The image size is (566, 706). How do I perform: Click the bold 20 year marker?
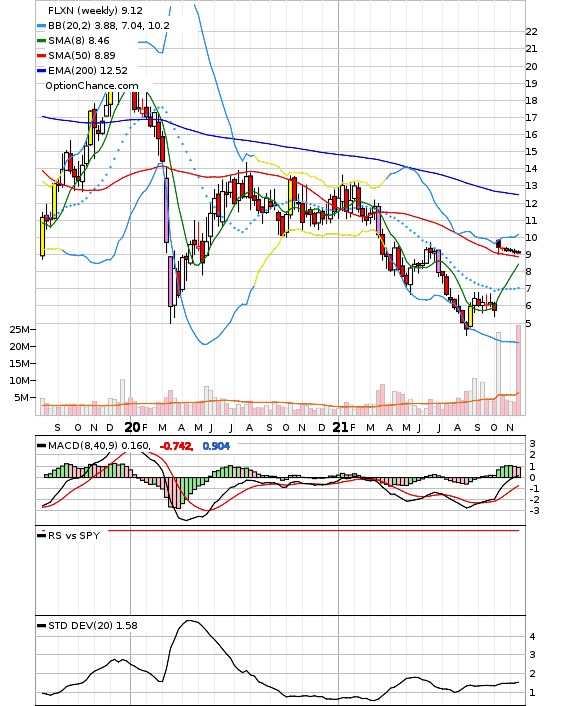pos(132,427)
